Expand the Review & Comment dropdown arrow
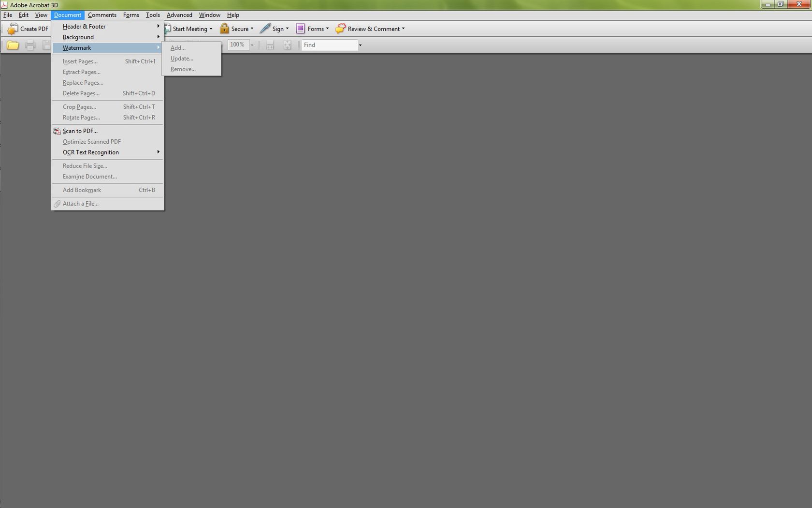 pos(403,29)
